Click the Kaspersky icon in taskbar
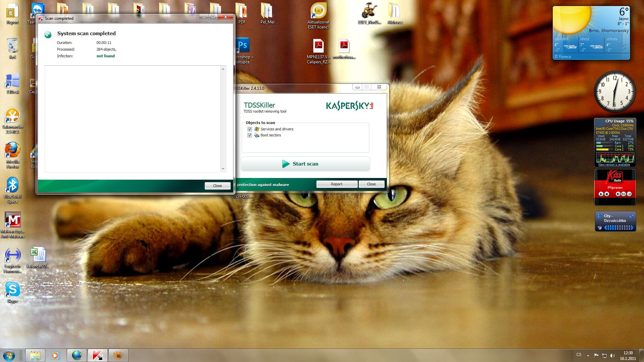 pos(98,355)
